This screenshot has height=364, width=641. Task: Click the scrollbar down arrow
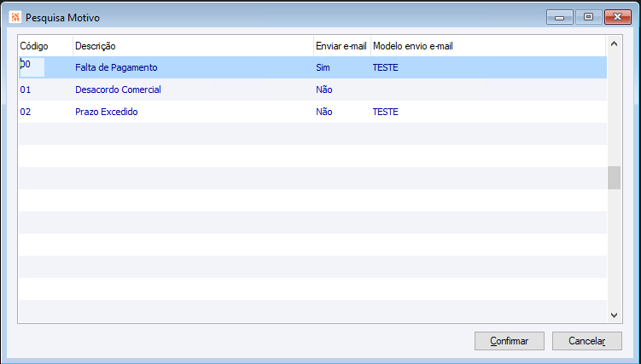tap(614, 315)
